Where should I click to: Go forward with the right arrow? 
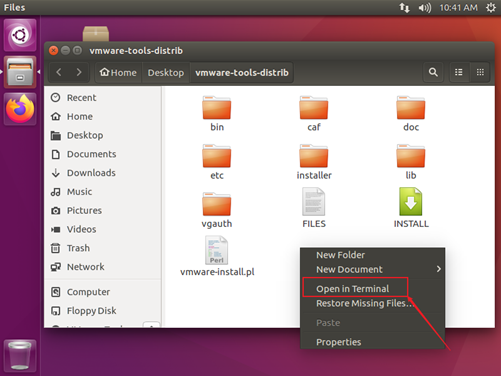pyautogui.click(x=79, y=72)
